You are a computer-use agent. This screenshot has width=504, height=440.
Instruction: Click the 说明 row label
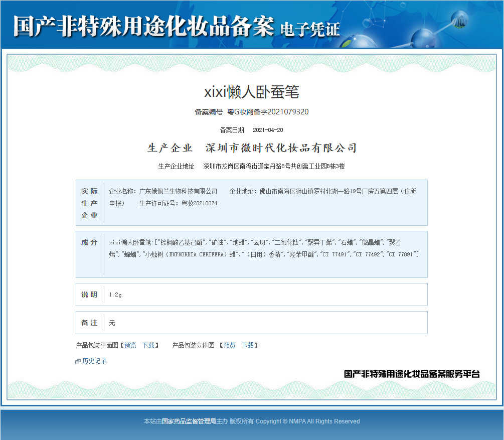pos(89,295)
